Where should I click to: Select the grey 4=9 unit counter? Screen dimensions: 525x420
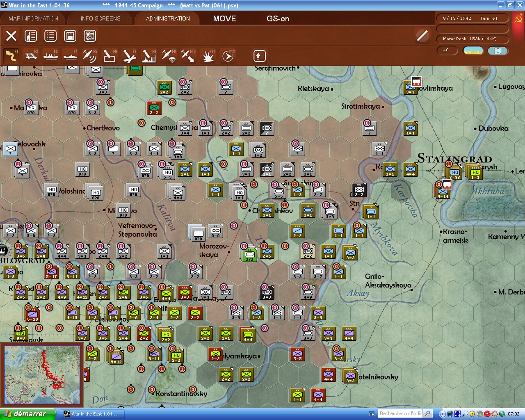click(308, 292)
